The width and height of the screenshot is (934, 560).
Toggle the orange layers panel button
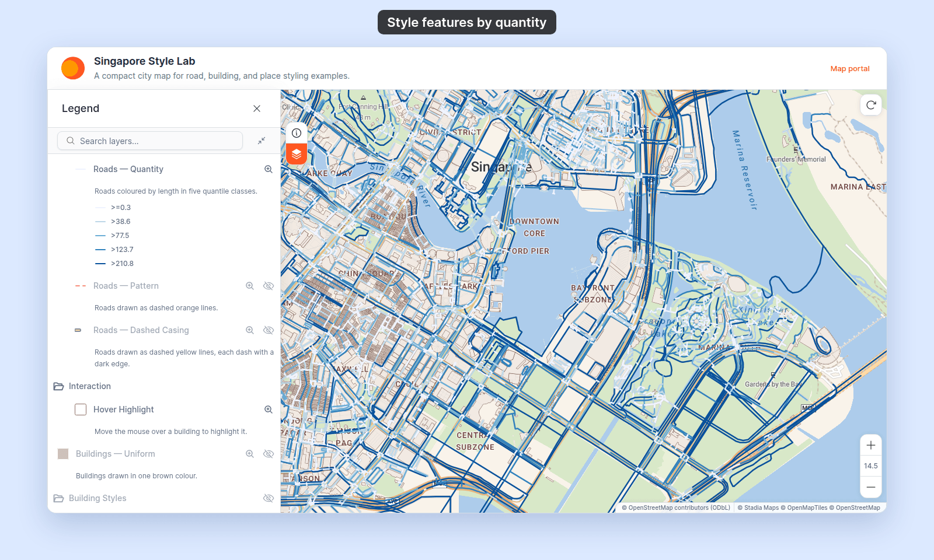coord(297,154)
